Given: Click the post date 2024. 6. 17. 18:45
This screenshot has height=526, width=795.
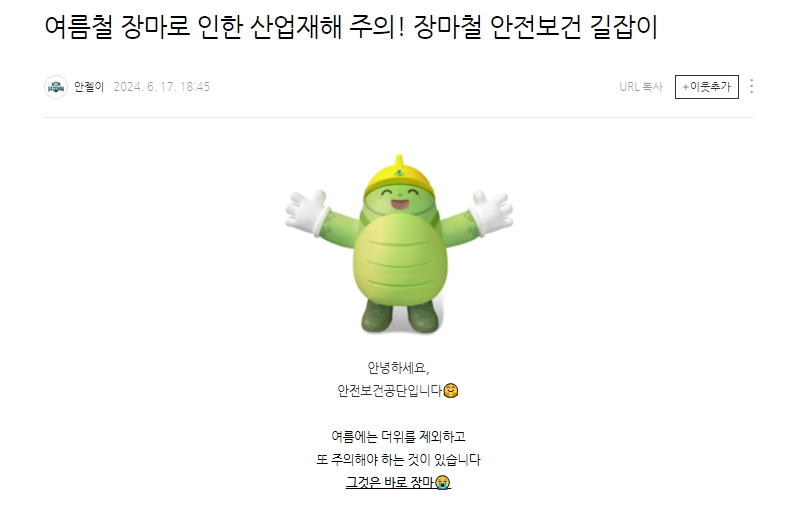Looking at the screenshot, I should (162, 87).
